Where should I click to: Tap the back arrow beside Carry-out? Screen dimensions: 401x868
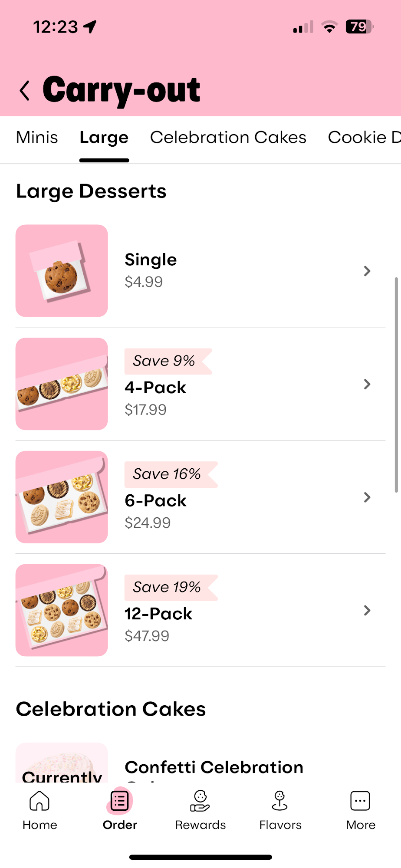pos(25,91)
